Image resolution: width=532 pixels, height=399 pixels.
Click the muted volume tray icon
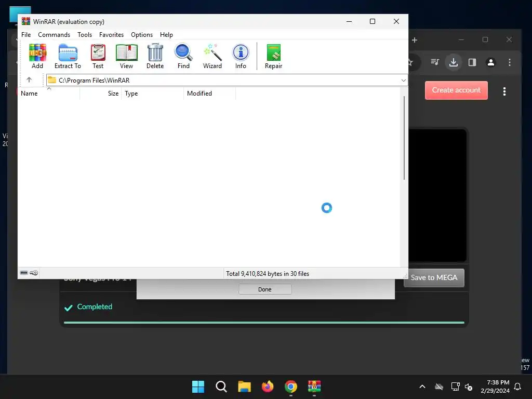pos(469,387)
